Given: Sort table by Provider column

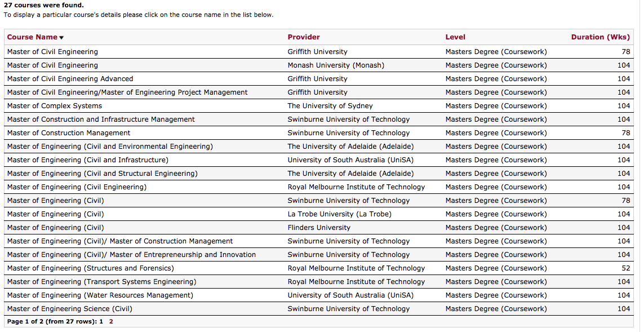Looking at the screenshot, I should 304,37.
